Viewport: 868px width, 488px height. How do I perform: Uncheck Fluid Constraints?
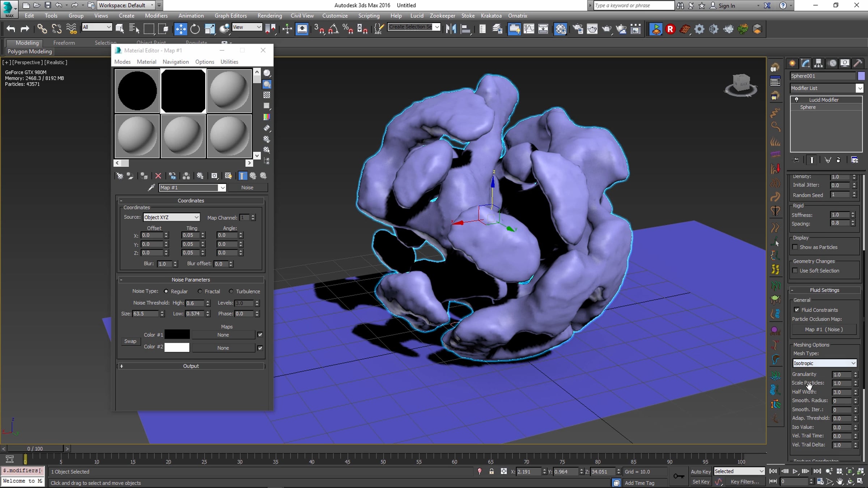click(x=797, y=310)
